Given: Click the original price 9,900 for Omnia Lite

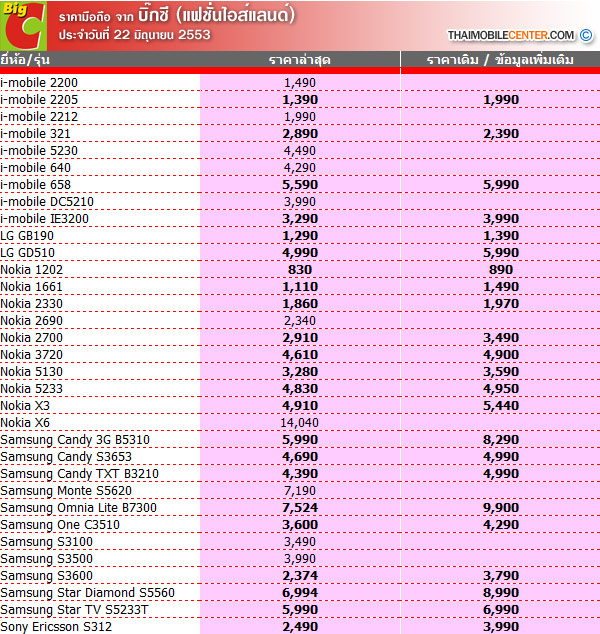Looking at the screenshot, I should (501, 508).
